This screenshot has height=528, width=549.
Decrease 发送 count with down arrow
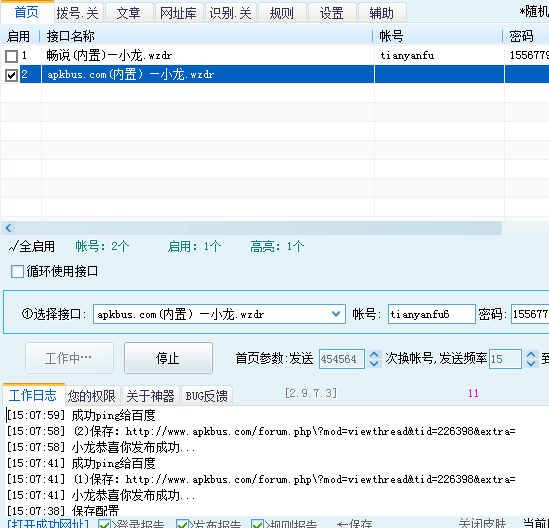pos(374,363)
